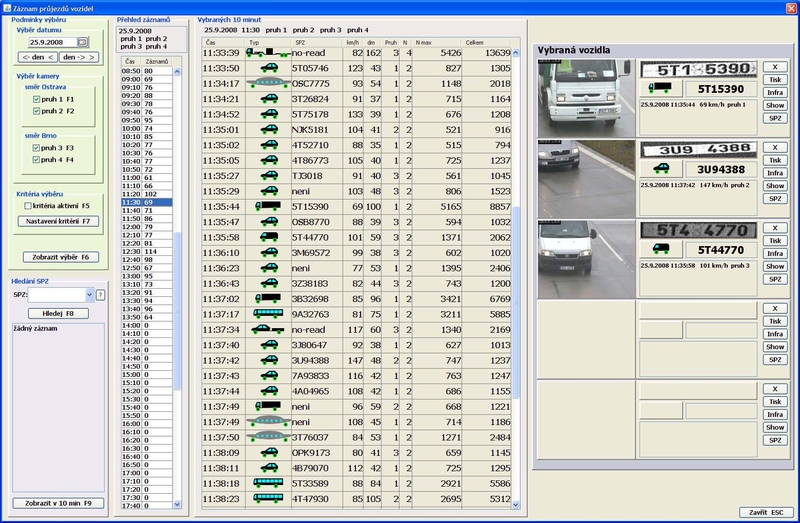Click the green truck icon under plate 5T15390
Screen dimensions: 800x523
click(661, 89)
